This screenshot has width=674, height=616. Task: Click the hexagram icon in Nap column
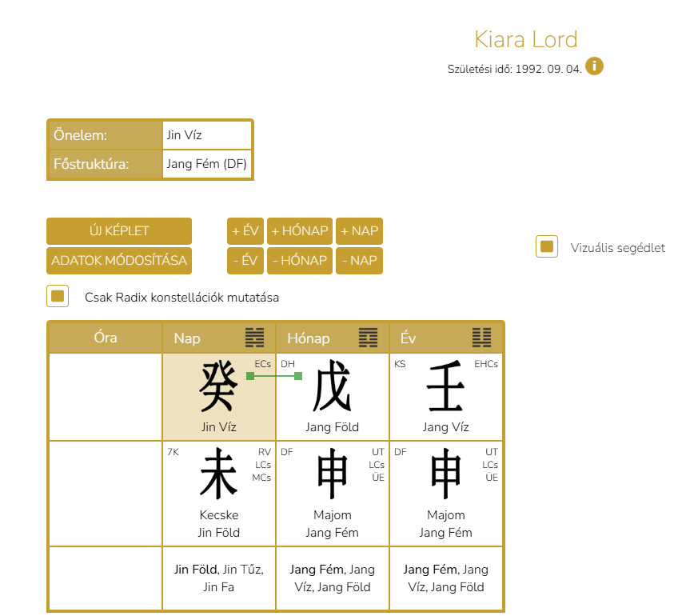pyautogui.click(x=254, y=338)
